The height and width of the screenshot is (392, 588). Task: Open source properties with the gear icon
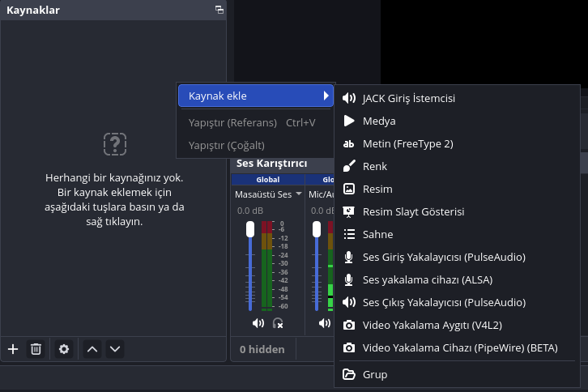[64, 349]
